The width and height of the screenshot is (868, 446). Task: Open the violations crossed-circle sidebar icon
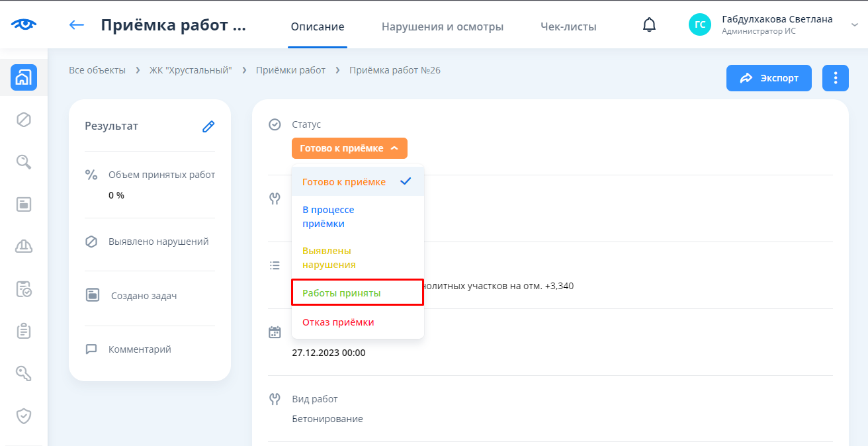(24, 120)
